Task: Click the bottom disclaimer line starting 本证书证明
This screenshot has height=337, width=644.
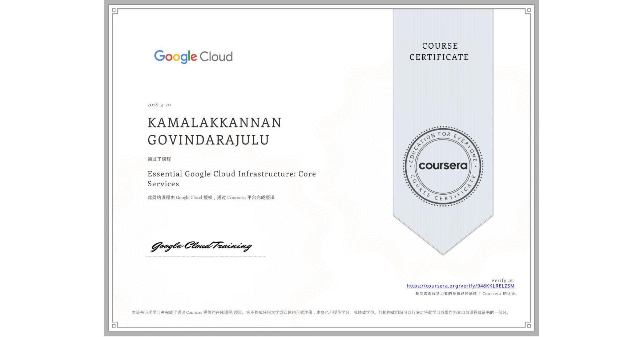Action: pos(321,312)
